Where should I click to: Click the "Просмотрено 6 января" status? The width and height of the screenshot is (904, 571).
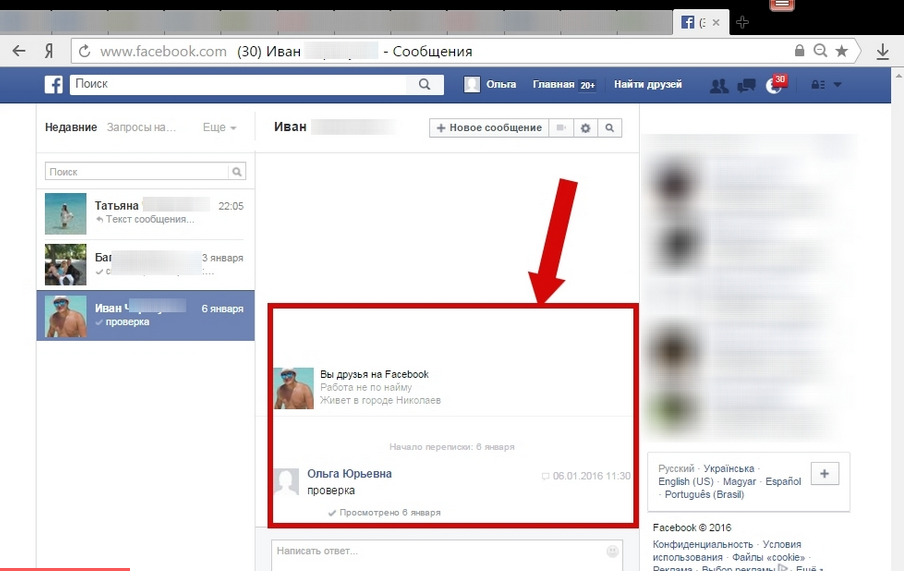(x=390, y=512)
